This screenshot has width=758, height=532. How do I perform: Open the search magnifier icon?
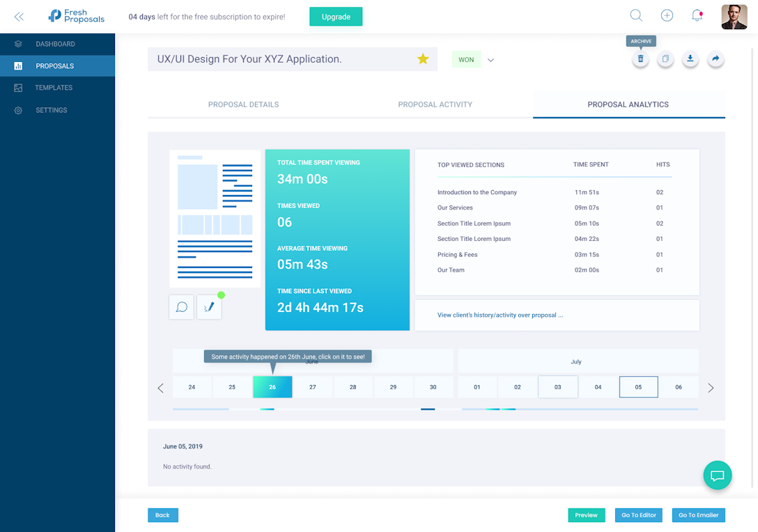(635, 16)
